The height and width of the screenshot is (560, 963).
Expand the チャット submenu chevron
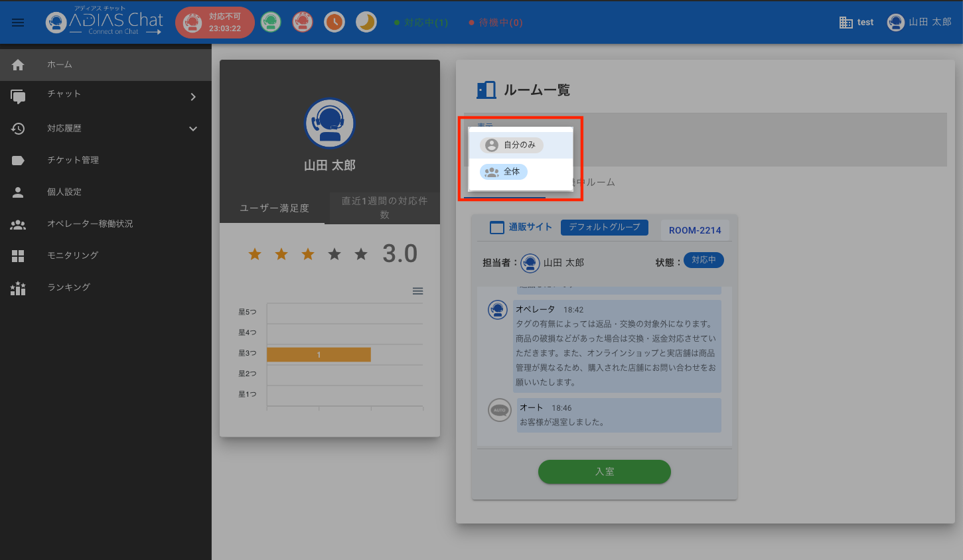[x=193, y=97]
